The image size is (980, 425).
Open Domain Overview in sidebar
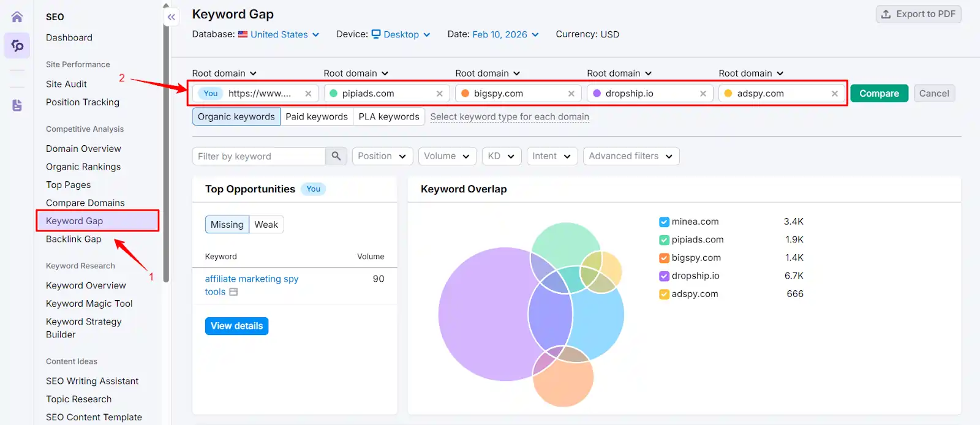[83, 149]
